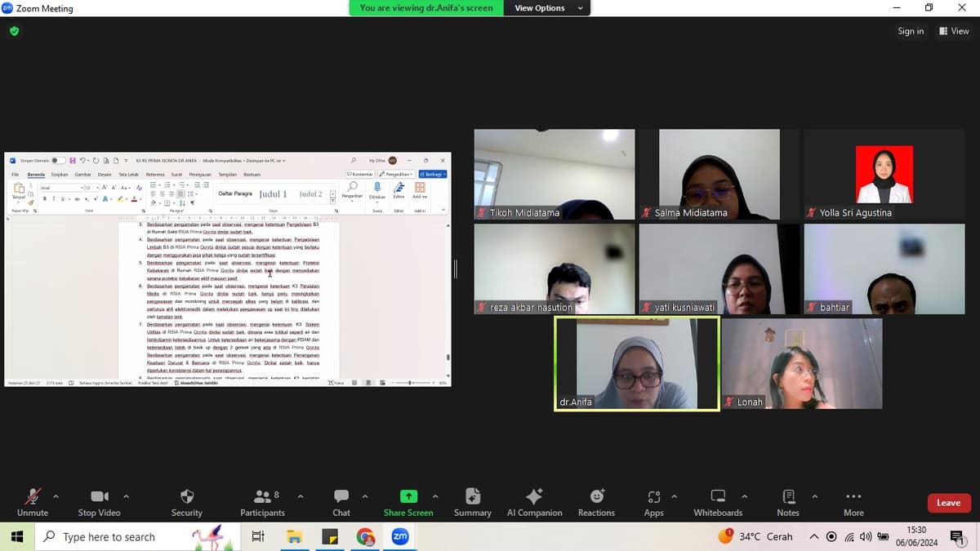Open the Zoom Chat panel
Screen dimensions: 980x551
click(x=341, y=503)
